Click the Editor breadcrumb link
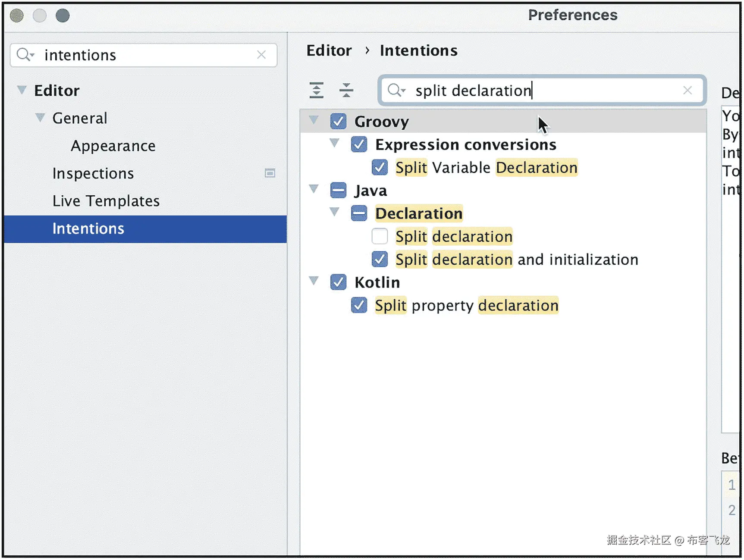744x560 pixels. (329, 50)
